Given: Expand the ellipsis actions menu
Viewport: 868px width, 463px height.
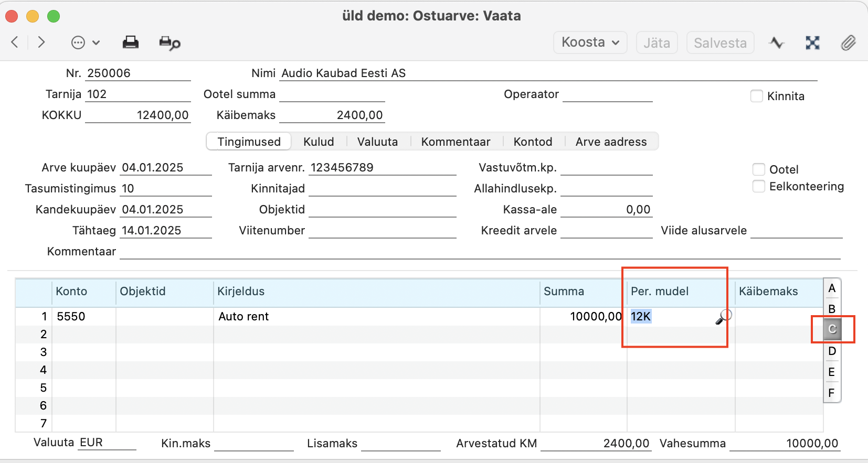Looking at the screenshot, I should pos(85,42).
